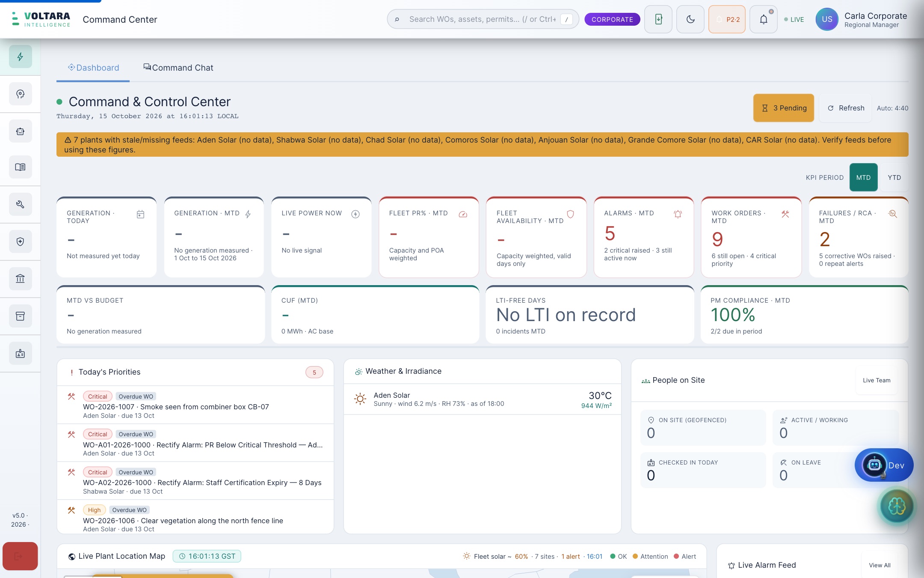Focus the search WOs, assets, permits field
Image resolution: width=924 pixels, height=578 pixels.
pyautogui.click(x=483, y=19)
